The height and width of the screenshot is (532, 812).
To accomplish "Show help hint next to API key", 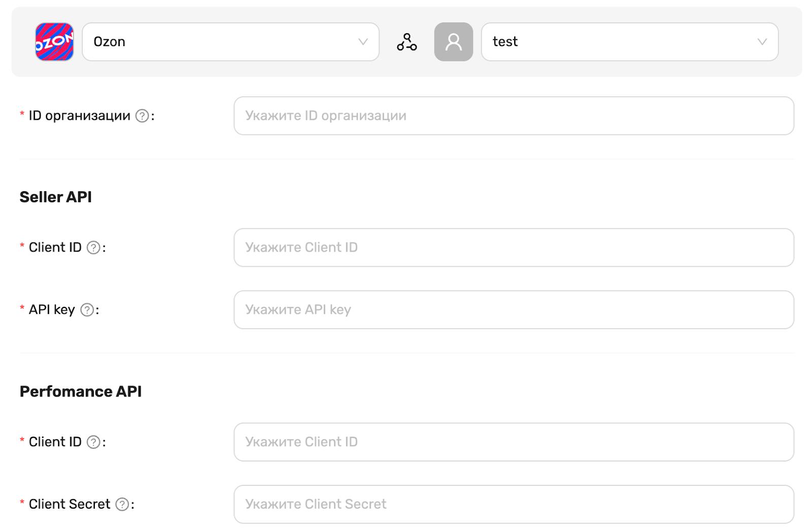I will tap(87, 310).
